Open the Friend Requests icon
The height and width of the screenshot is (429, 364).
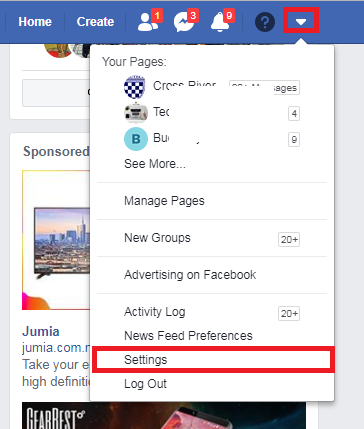(x=148, y=22)
